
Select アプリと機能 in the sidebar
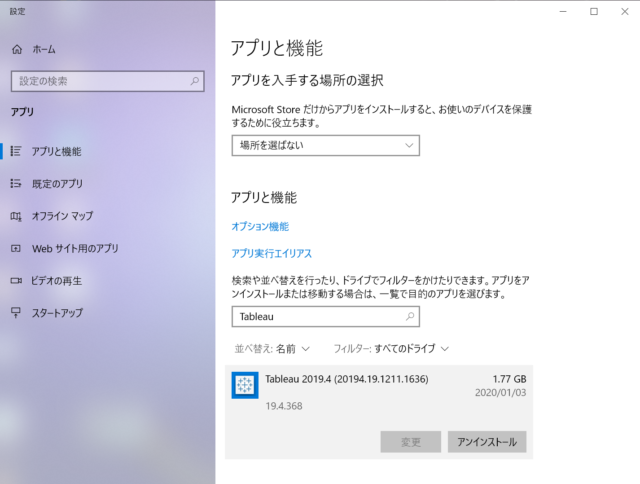56,151
